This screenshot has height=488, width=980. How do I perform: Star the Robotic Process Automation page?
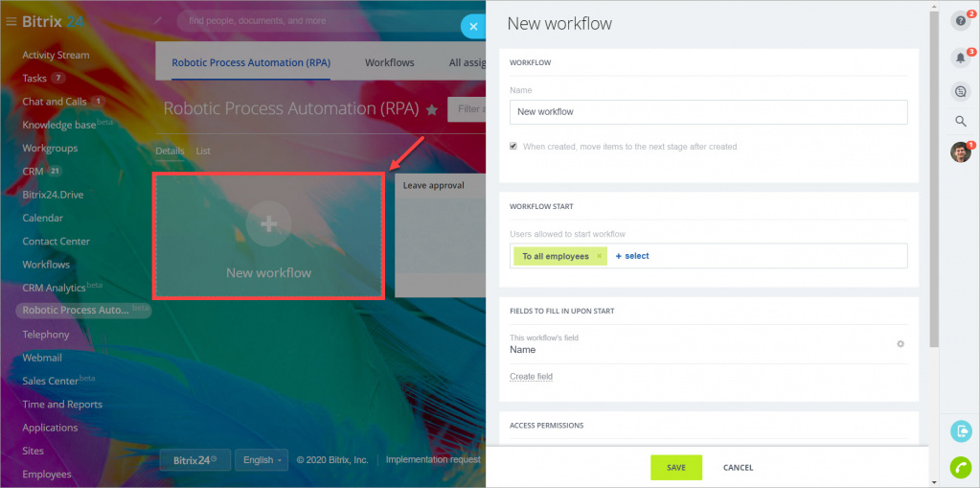coord(431,109)
